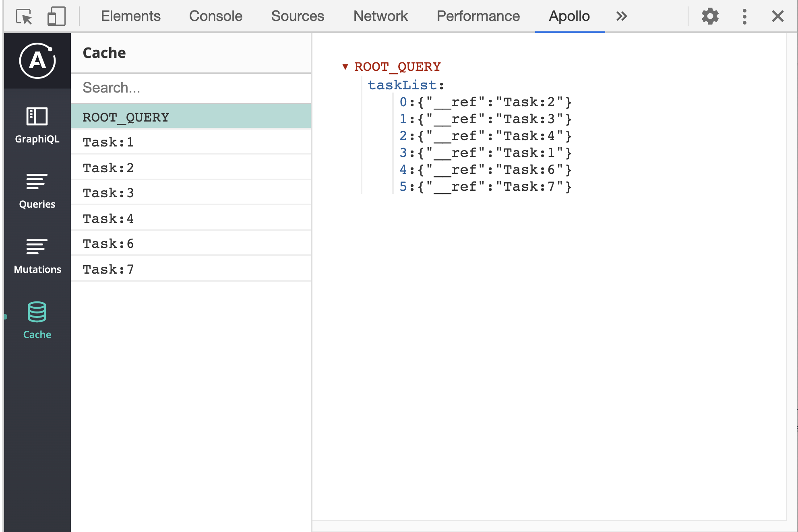Screen dimensions: 798x532
Task: Select the Apollo tab
Action: tap(569, 16)
